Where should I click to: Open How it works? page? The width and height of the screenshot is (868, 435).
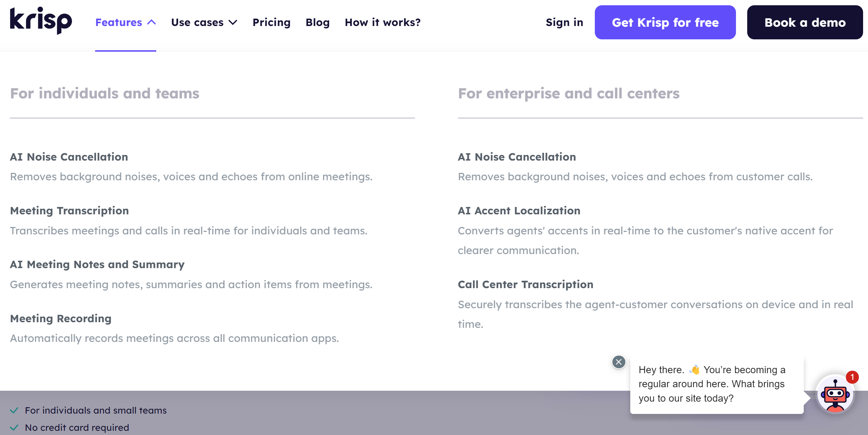(383, 22)
